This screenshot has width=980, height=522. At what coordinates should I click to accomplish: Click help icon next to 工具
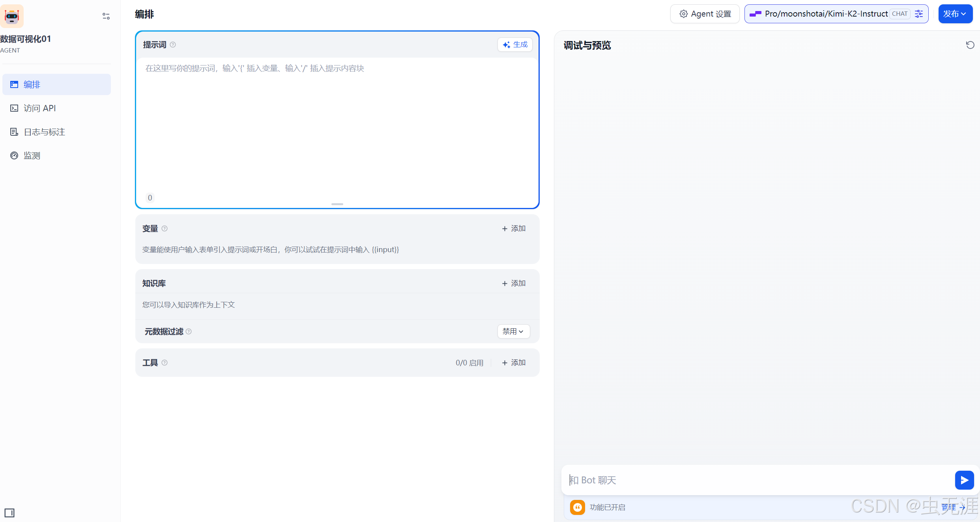click(165, 363)
